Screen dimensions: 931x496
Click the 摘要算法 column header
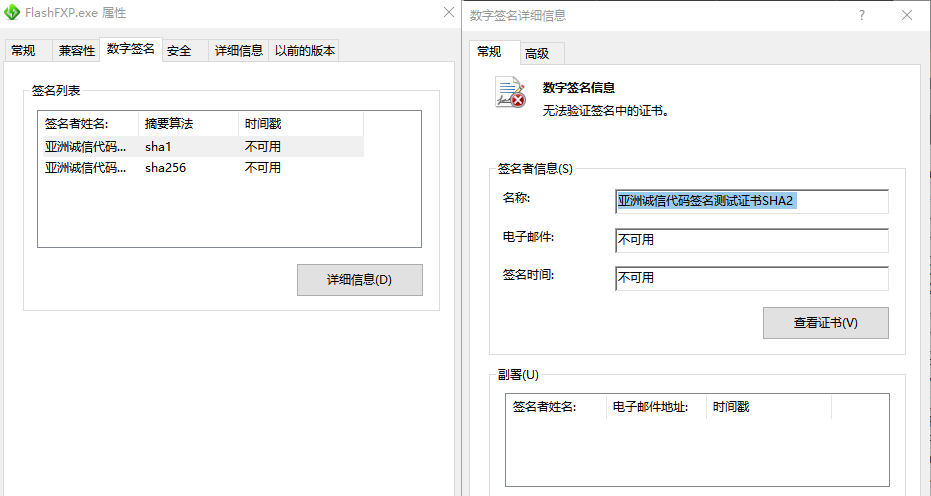188,124
